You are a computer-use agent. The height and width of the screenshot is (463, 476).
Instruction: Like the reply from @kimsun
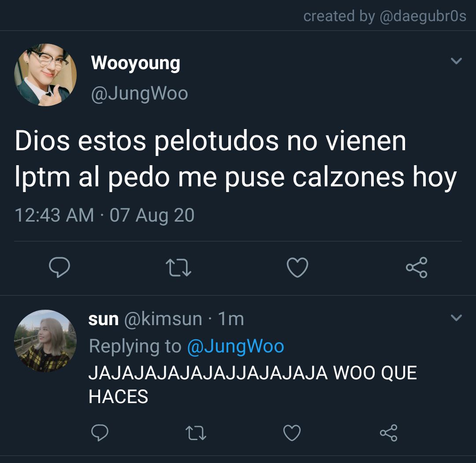[x=292, y=433]
